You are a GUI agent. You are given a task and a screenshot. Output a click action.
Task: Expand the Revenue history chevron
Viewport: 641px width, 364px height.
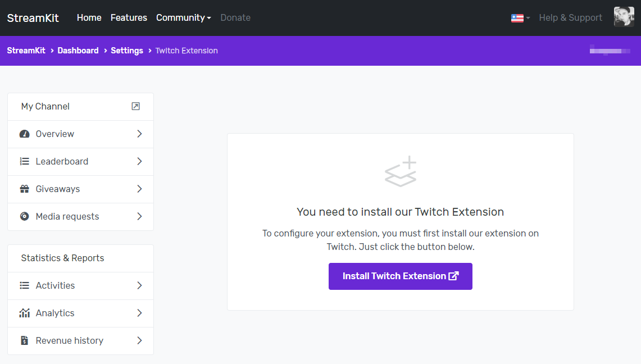tap(139, 340)
